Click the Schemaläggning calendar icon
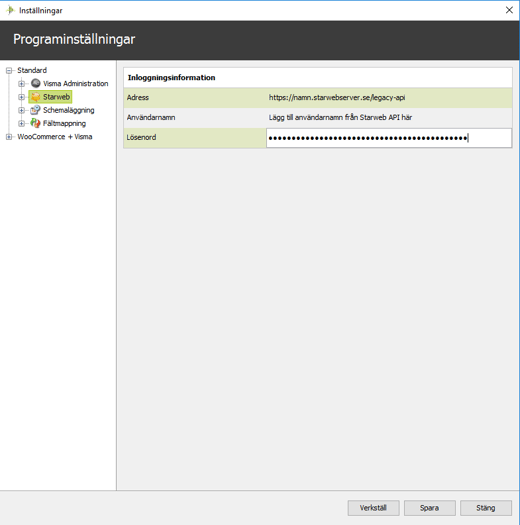Viewport: 520px width, 525px height. tap(35, 110)
